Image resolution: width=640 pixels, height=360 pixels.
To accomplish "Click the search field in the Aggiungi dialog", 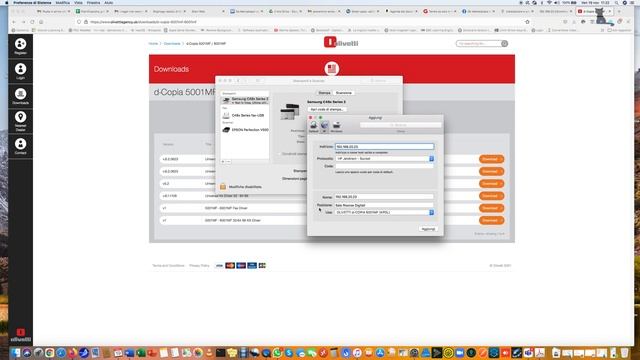I will click(400, 125).
